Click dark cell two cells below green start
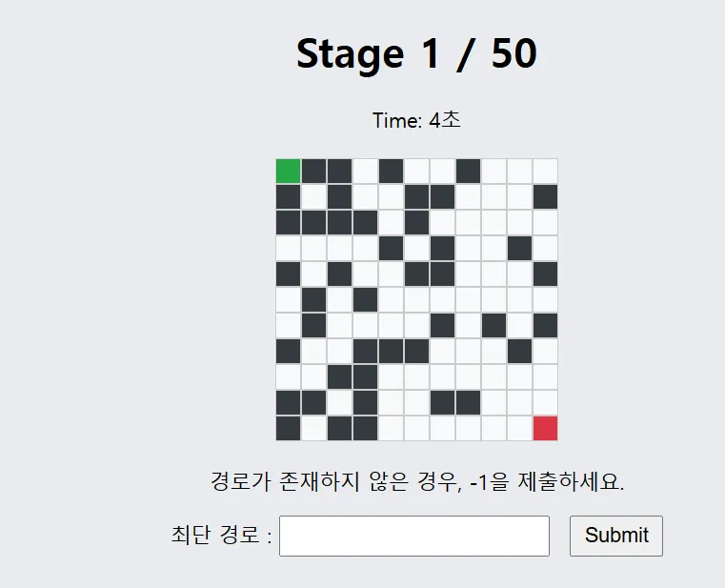The image size is (725, 588). (x=288, y=222)
